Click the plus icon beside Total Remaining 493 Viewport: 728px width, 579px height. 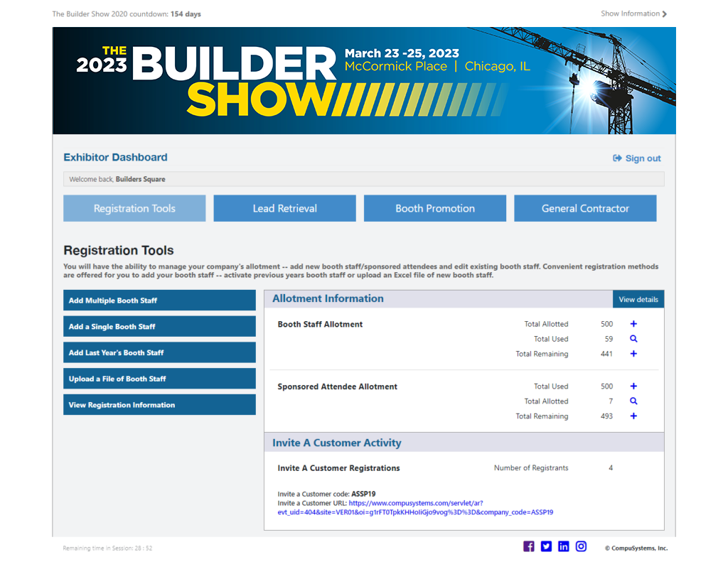pyautogui.click(x=633, y=416)
